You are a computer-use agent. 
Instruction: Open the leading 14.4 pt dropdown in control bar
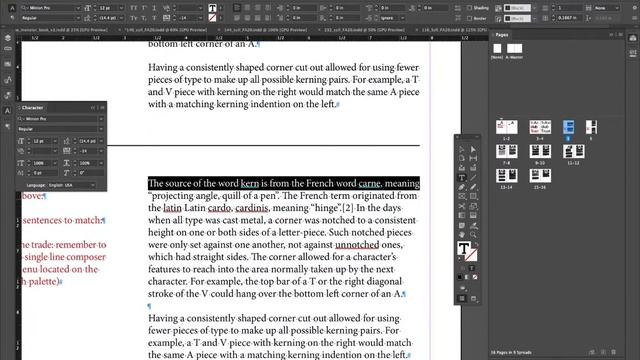(121, 18)
